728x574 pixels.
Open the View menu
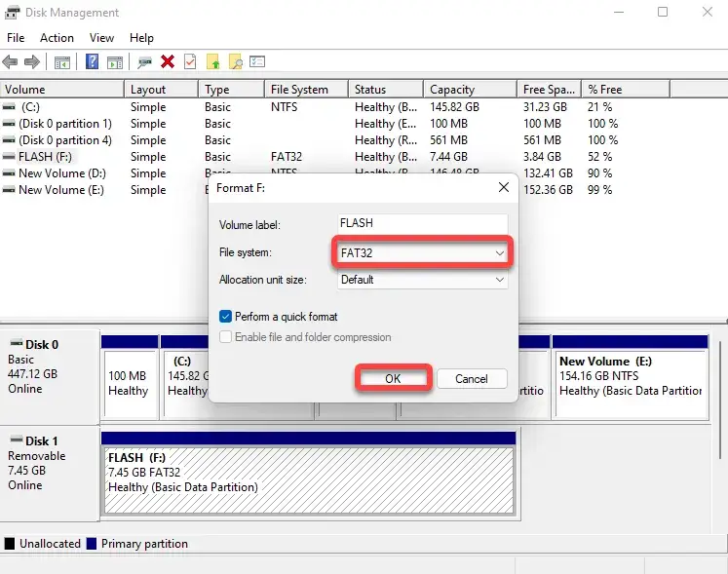(101, 38)
